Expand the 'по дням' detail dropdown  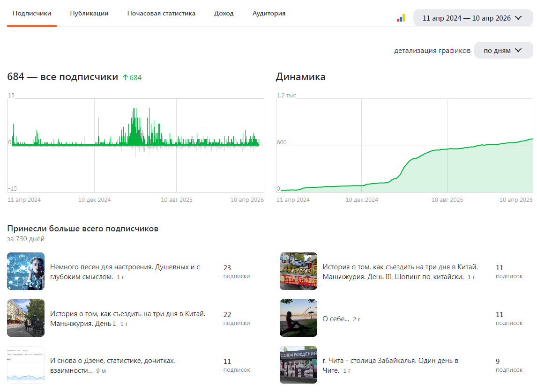click(x=503, y=50)
